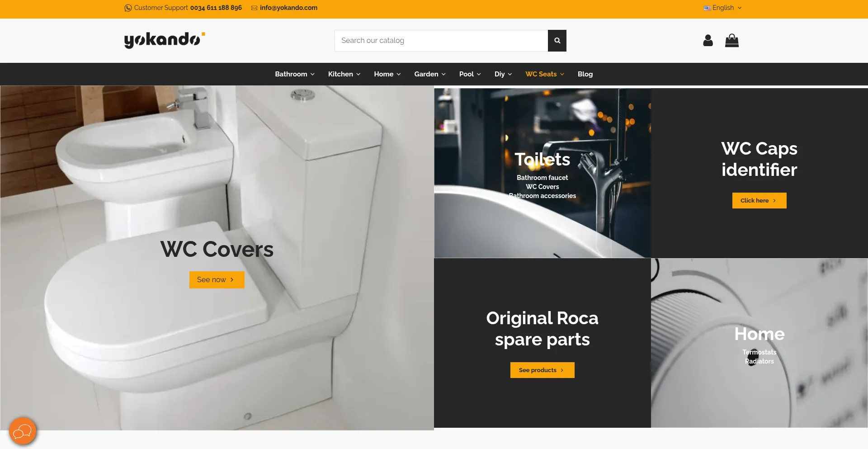Expand the Bathroom menu dropdown
Image resolution: width=868 pixels, height=449 pixels.
click(294, 74)
